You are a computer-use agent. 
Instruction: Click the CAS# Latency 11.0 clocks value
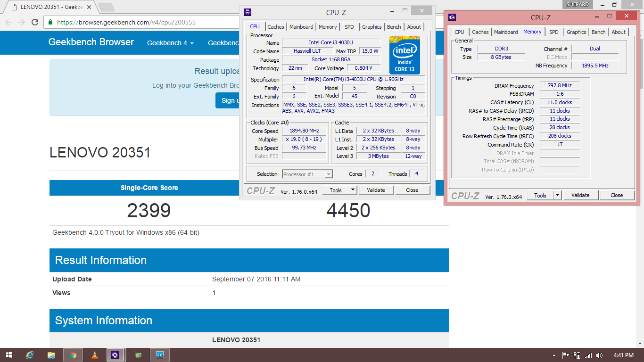560,102
